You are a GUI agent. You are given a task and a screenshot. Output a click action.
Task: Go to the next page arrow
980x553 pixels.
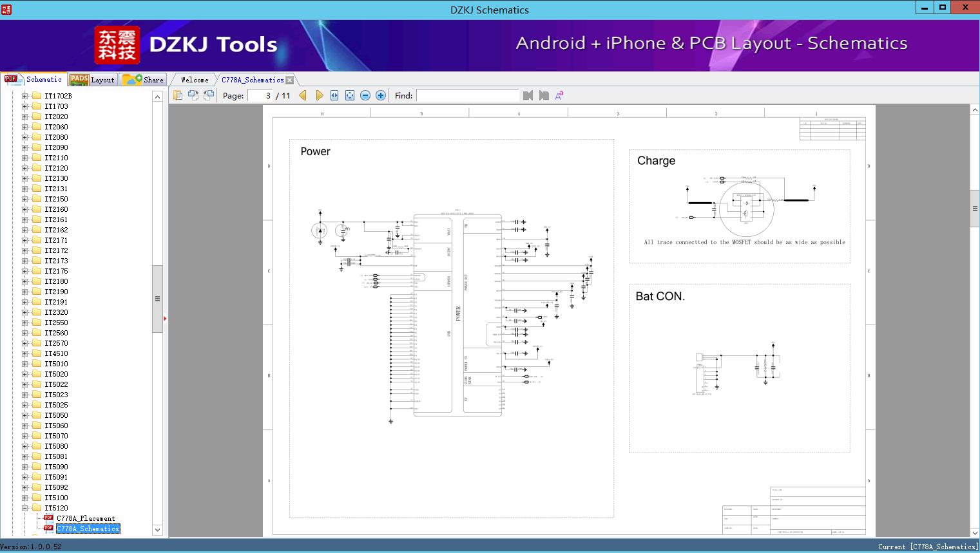pos(319,95)
